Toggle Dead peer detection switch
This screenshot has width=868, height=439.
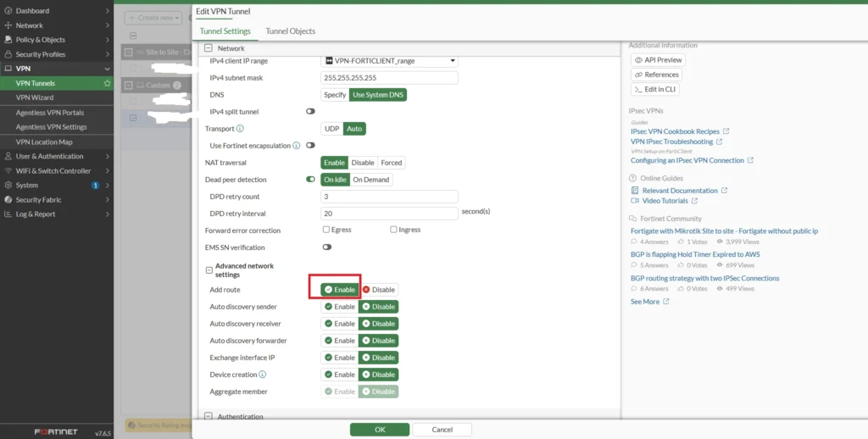310,180
